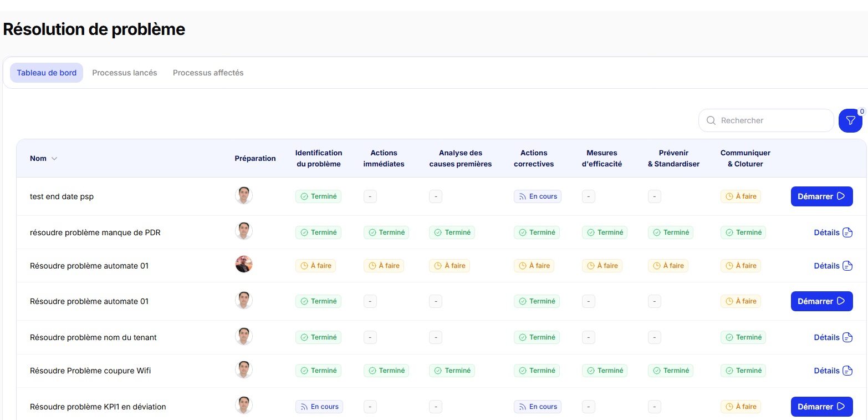The height and width of the screenshot is (420, 868).
Task: Click the Actions correctives column header
Action: tap(533, 158)
